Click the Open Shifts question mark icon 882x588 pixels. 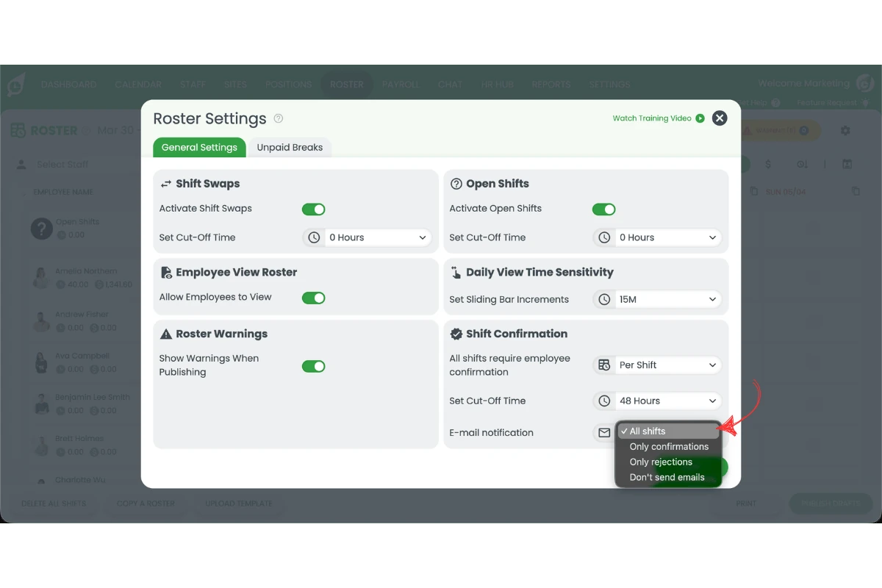(456, 184)
